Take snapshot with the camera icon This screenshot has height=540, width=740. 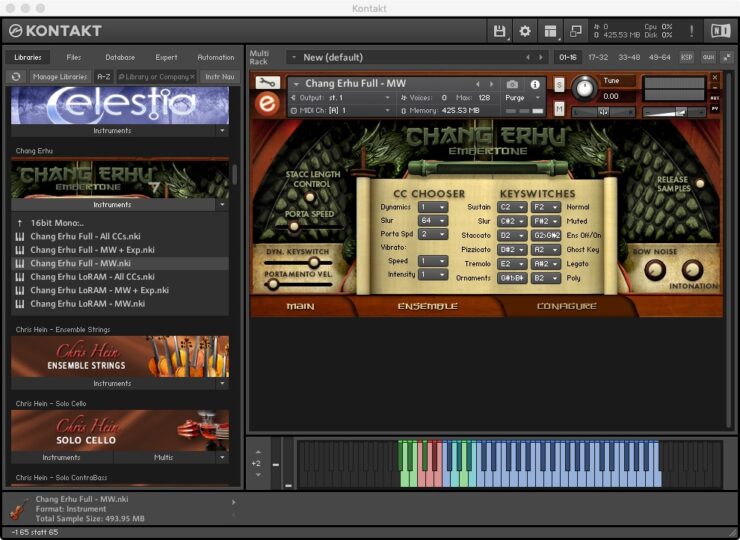pyautogui.click(x=513, y=85)
